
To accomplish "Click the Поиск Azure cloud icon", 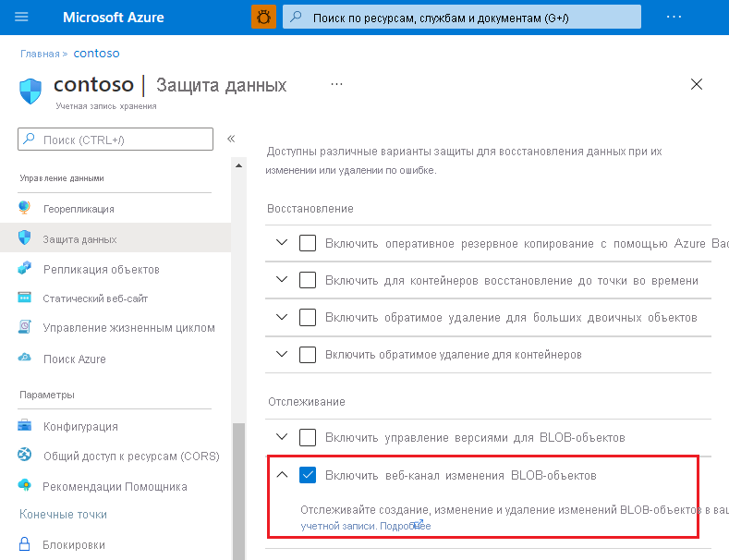I will [24, 358].
